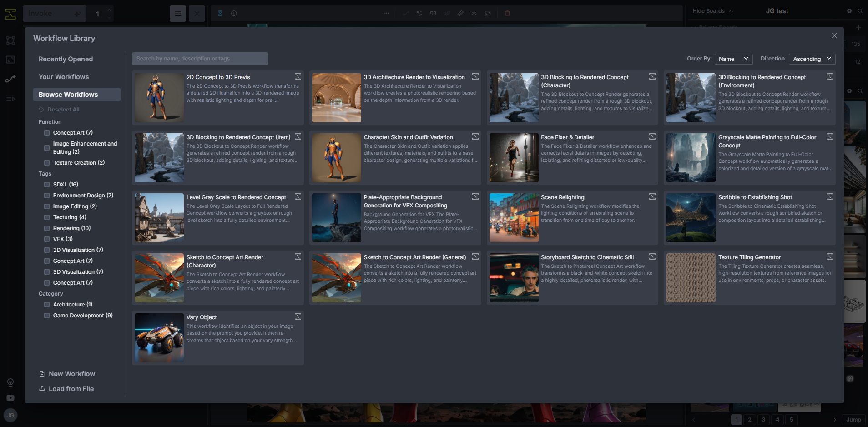This screenshot has width=868, height=427.
Task: Click the quote marks icon in background toolbar
Action: pyautogui.click(x=433, y=14)
